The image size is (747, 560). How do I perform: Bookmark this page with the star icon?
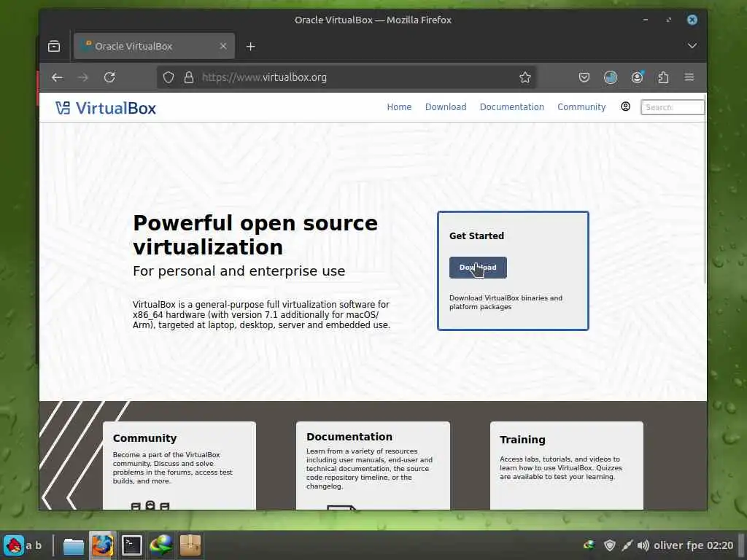pos(525,77)
